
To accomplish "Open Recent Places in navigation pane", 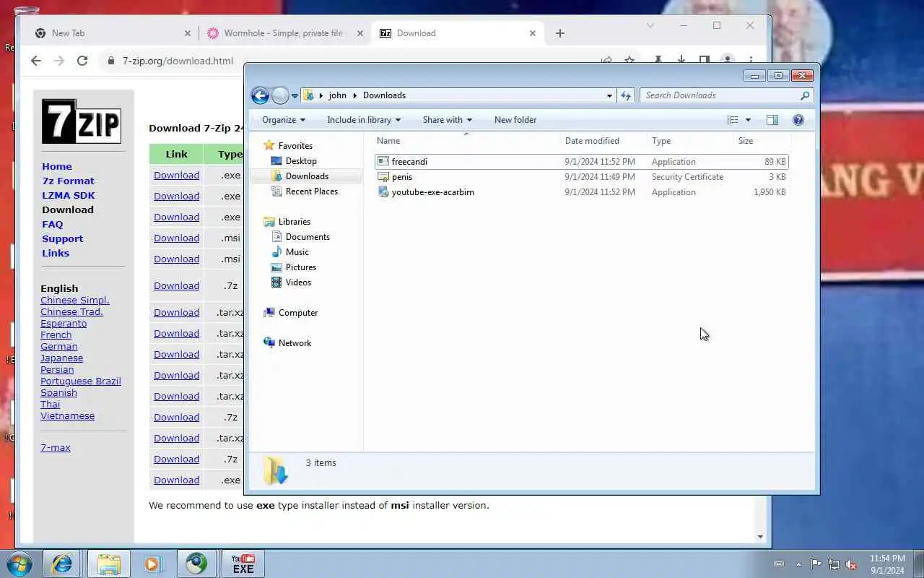I will pos(311,191).
